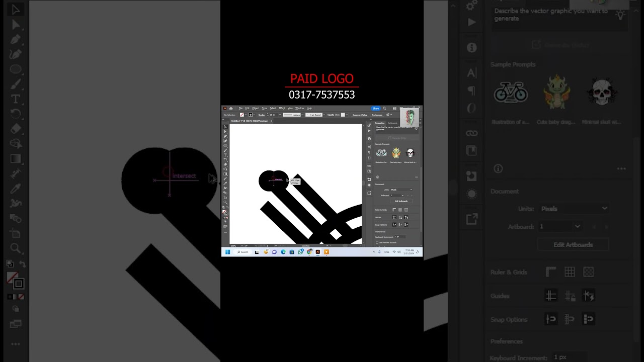Open the Stroke weight dropdown
The image size is (644, 362).
point(280,115)
